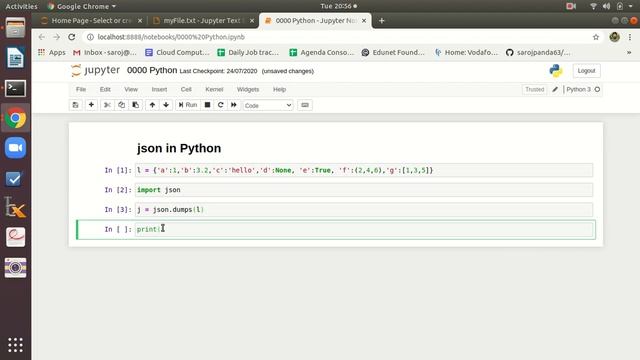
Task: Cut selected cells using the scissors icon
Action: (x=107, y=105)
